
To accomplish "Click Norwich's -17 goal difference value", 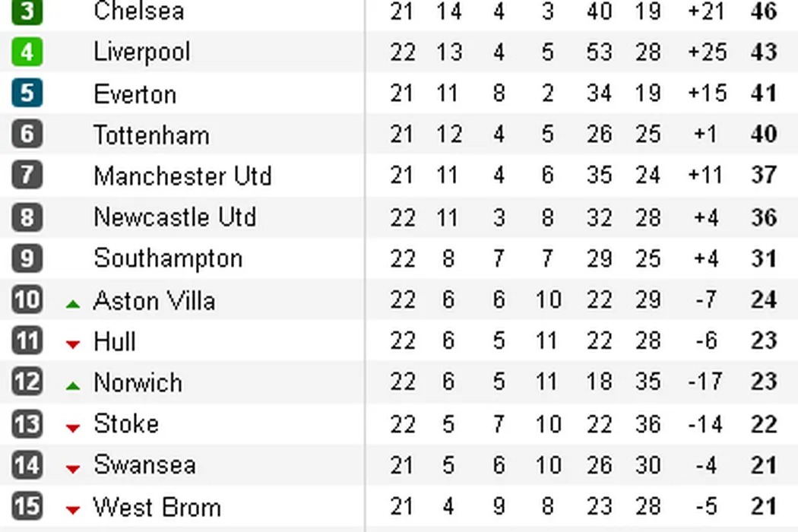I will [705, 382].
